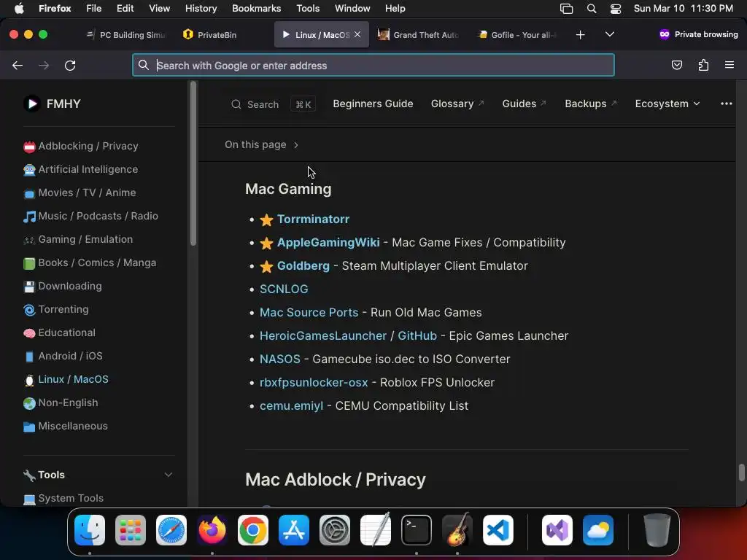Open Adblocking / Privacy in sidebar
Image resolution: width=747 pixels, height=560 pixels.
80,146
